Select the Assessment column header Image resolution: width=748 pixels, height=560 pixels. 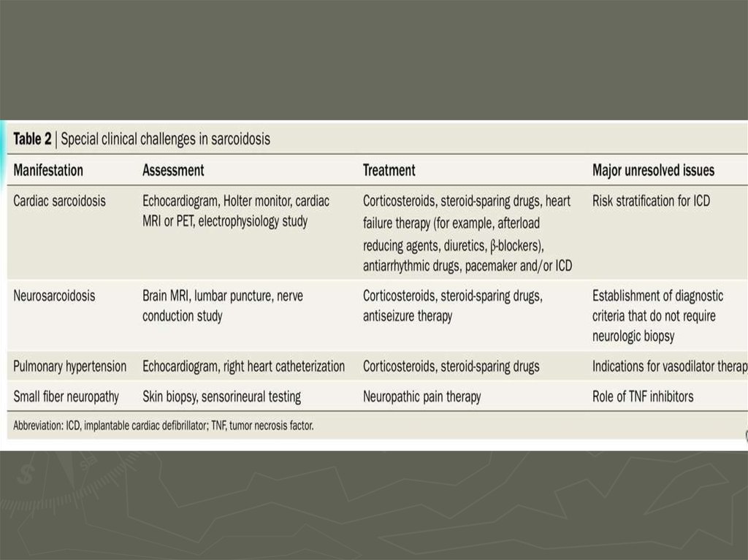point(173,170)
